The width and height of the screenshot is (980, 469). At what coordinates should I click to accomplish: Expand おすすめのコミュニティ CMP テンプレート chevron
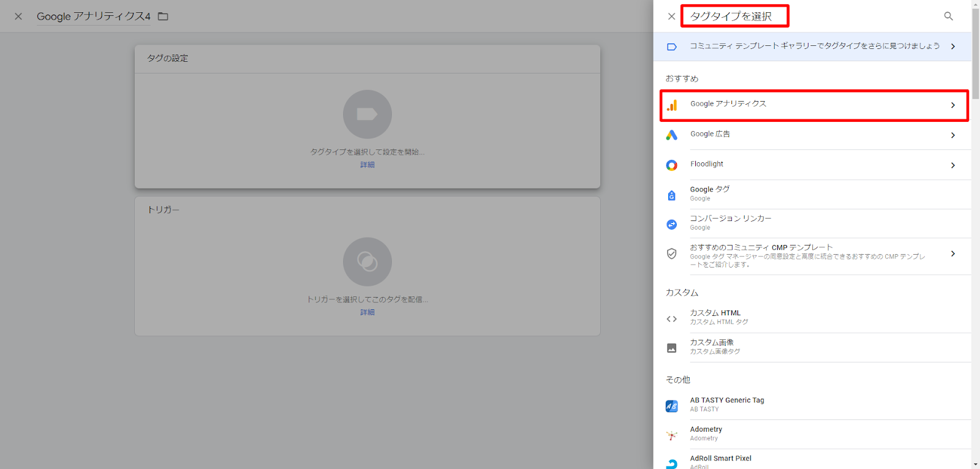point(953,253)
